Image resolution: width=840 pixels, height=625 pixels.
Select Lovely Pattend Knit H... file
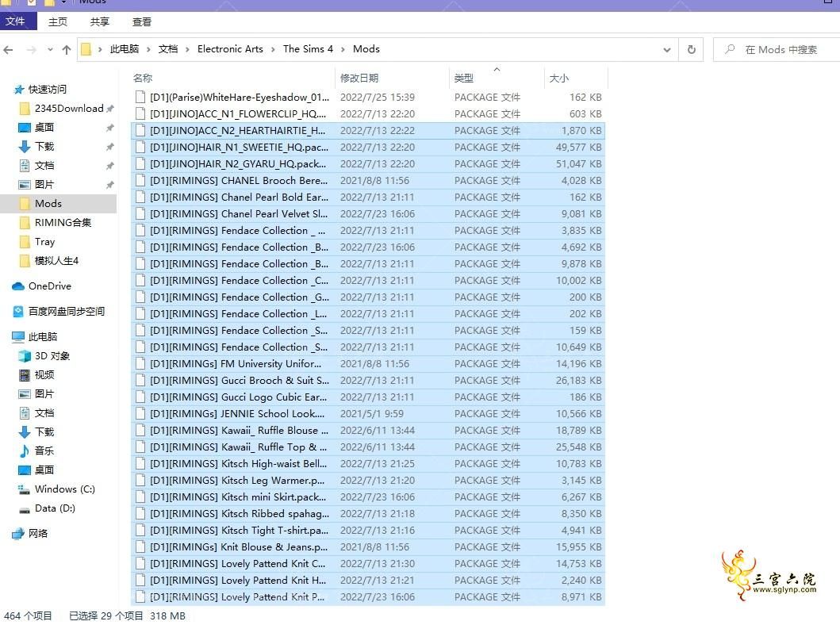368,580
